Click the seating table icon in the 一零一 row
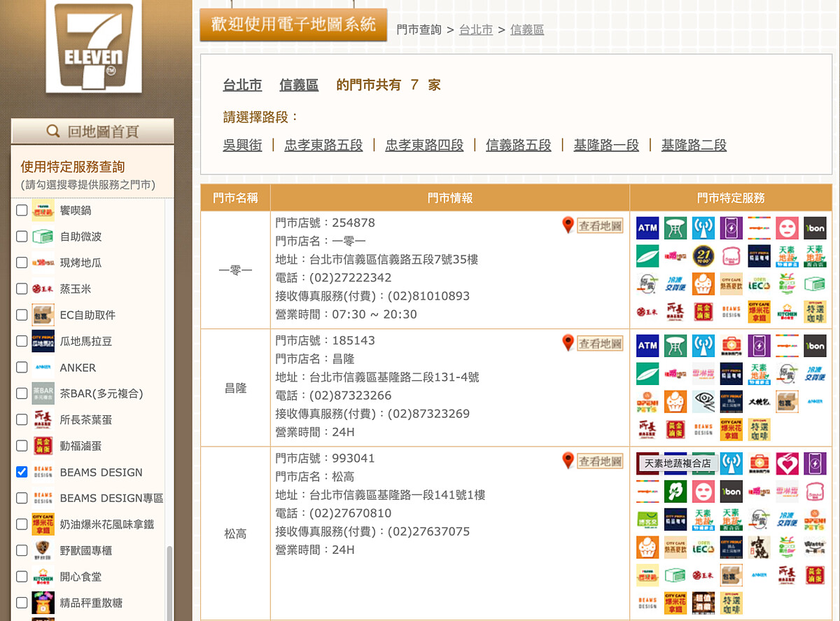 point(675,228)
